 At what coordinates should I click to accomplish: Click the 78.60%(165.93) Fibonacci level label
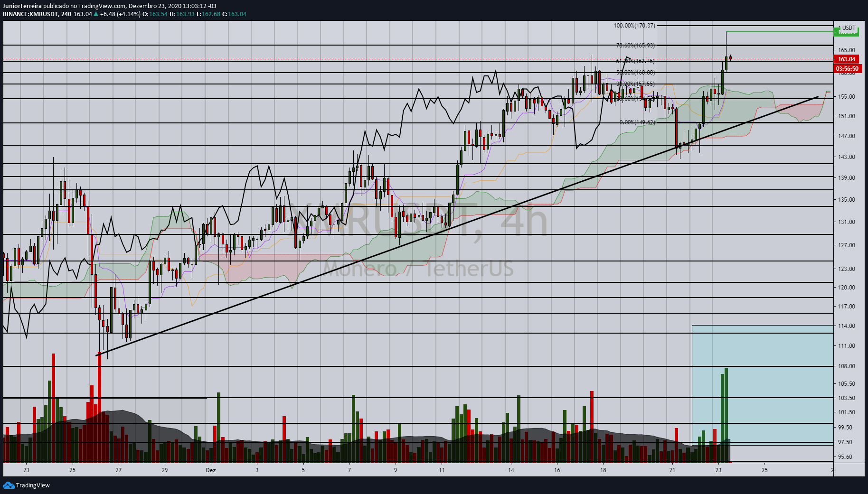point(635,46)
